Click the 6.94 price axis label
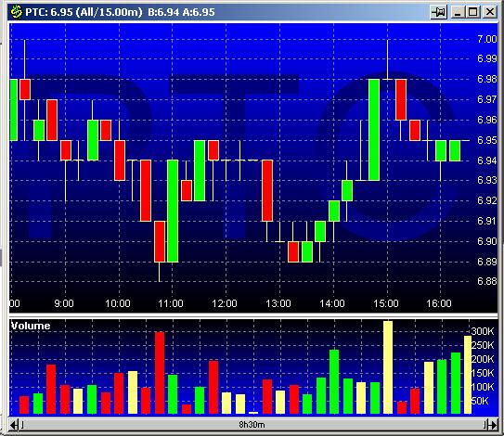 click(487, 160)
